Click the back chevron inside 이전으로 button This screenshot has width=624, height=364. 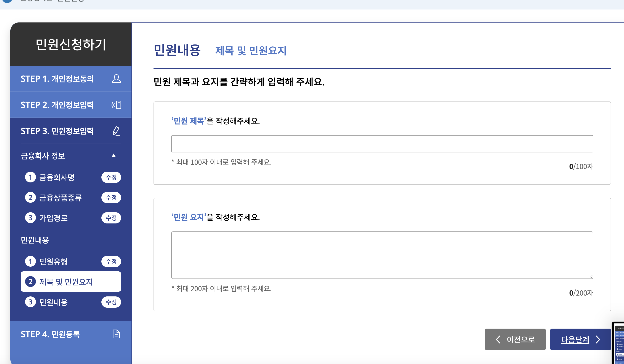(x=498, y=340)
